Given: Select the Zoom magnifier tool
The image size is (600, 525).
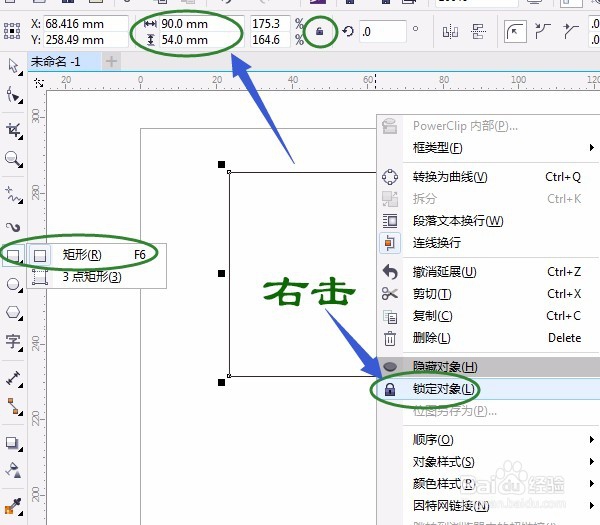Looking at the screenshot, I should [13, 159].
